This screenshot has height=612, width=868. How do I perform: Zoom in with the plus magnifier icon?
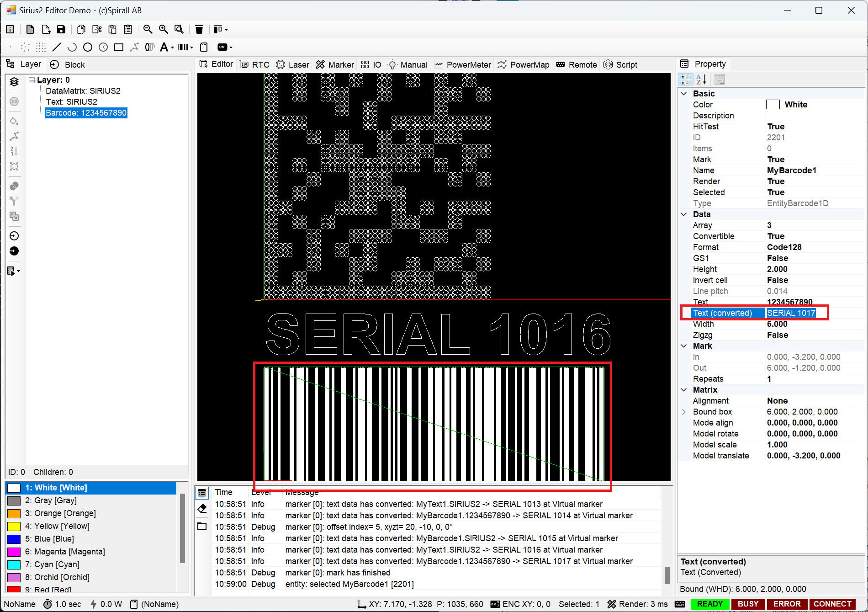click(x=164, y=29)
